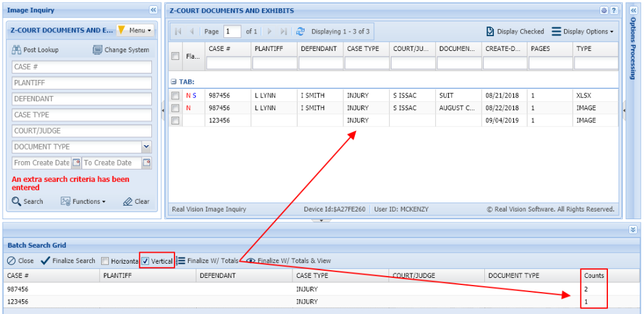Focus the COURT/JUDGE search field

(82, 131)
